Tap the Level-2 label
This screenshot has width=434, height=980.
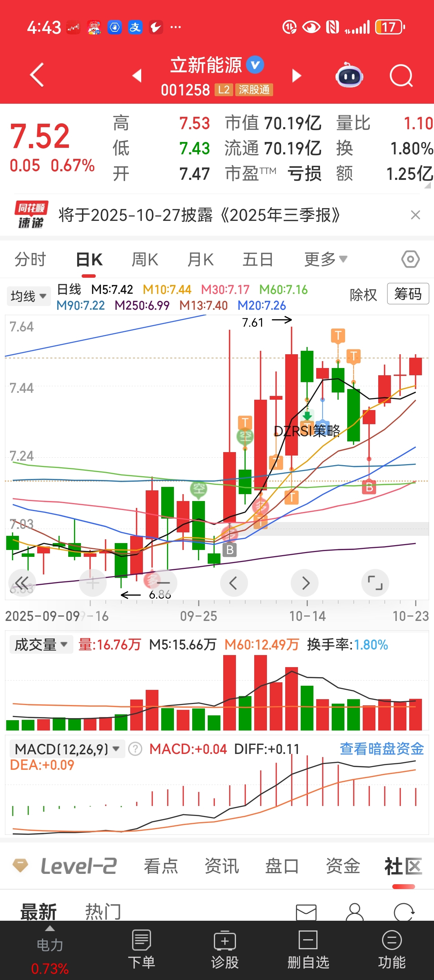79,866
